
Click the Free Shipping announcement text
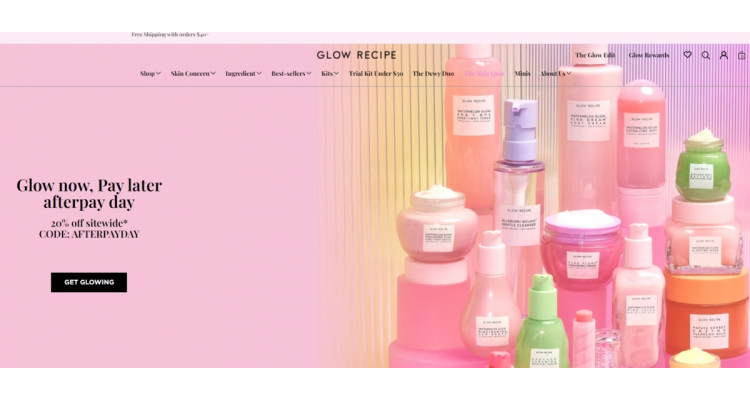coord(170,34)
